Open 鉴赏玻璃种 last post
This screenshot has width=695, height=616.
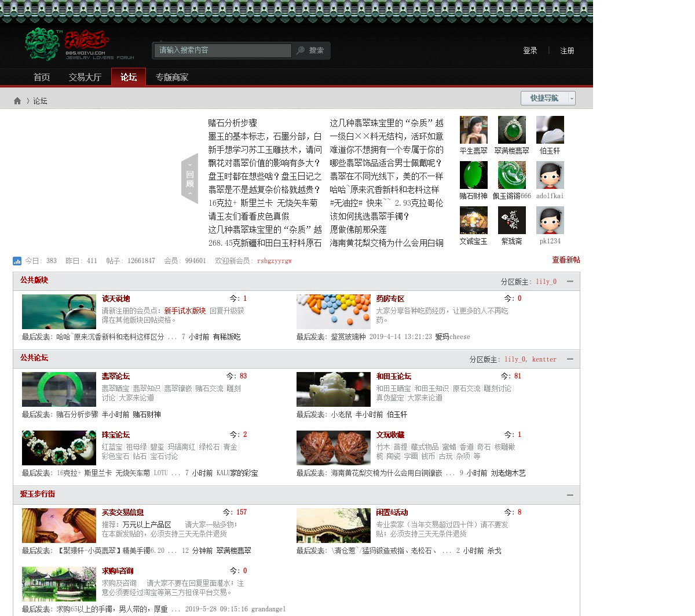click(x=349, y=337)
